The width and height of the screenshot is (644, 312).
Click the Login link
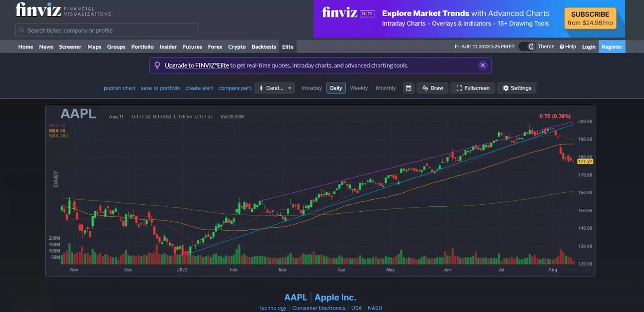coord(589,47)
